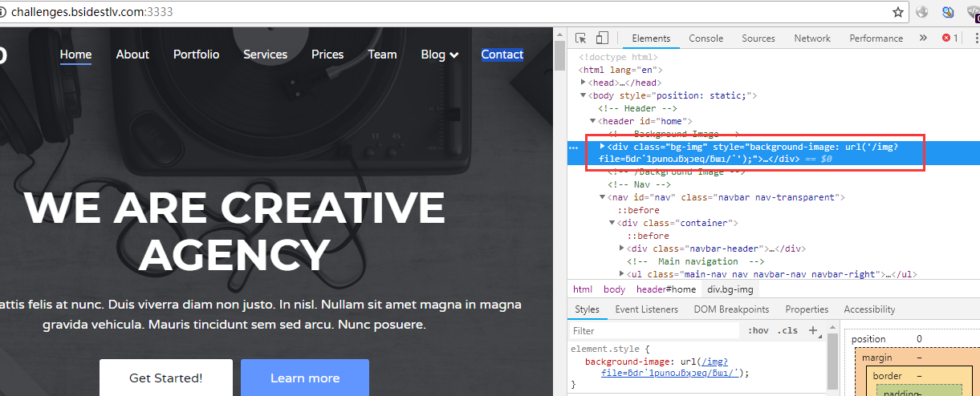Toggle the .cls class editor
Image resolution: width=980 pixels, height=396 pixels.
[787, 330]
